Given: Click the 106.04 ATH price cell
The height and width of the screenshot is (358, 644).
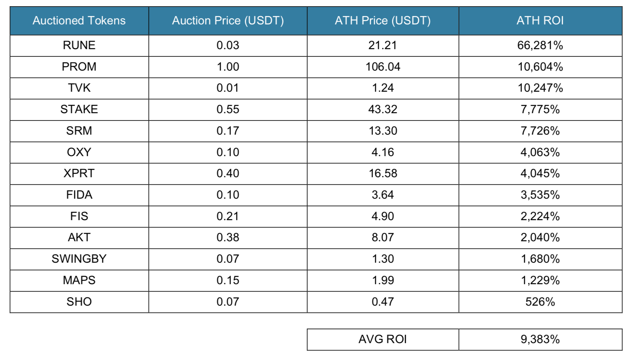Looking at the screenshot, I should tap(382, 67).
